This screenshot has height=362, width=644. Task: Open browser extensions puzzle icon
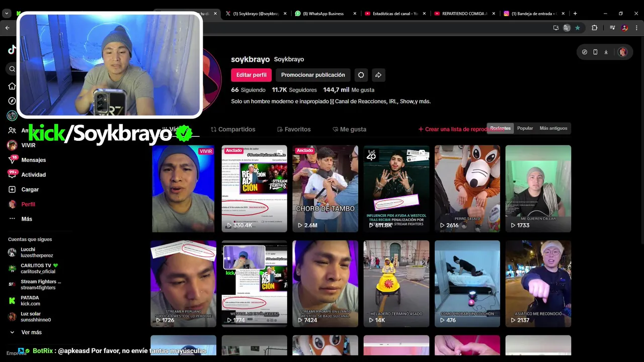[594, 28]
